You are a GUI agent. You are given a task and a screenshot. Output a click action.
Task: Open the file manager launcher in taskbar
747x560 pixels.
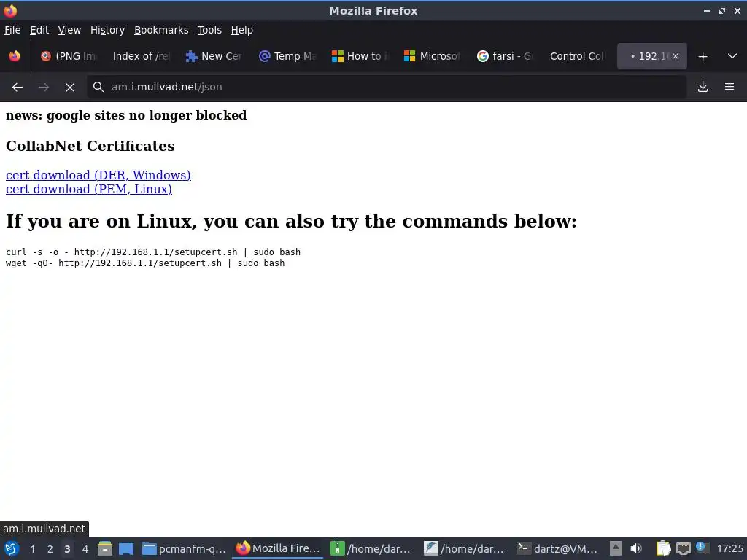(105, 548)
